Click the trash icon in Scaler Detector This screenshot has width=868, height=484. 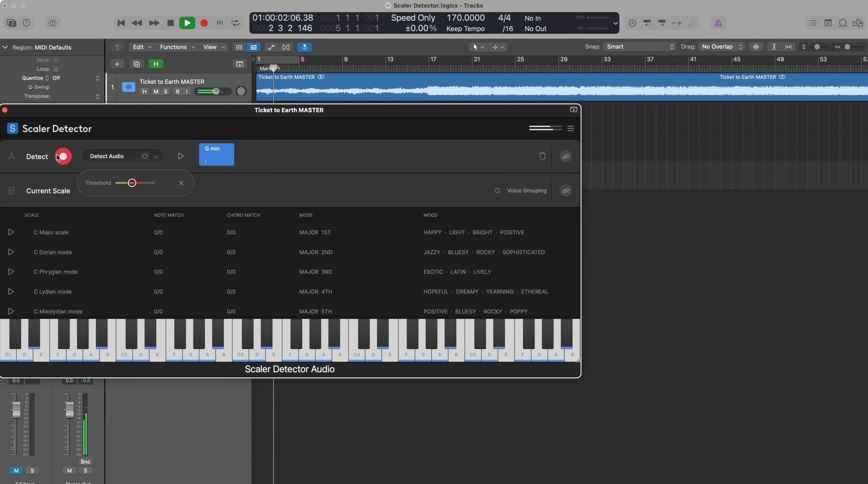(542, 156)
